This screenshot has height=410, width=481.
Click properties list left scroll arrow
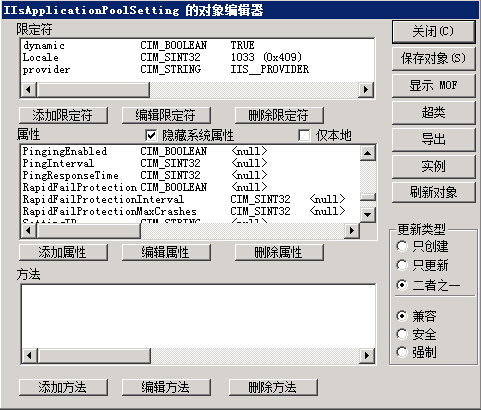pyautogui.click(x=29, y=230)
